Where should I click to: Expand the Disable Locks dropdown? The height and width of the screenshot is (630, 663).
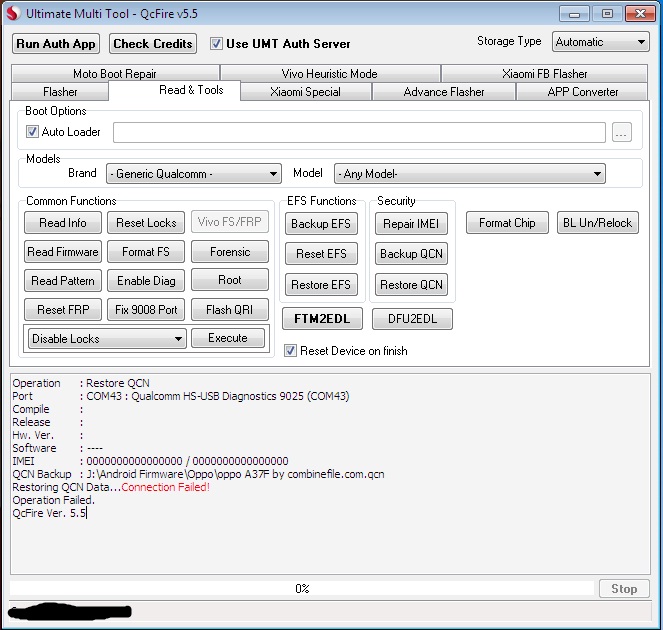click(107, 339)
